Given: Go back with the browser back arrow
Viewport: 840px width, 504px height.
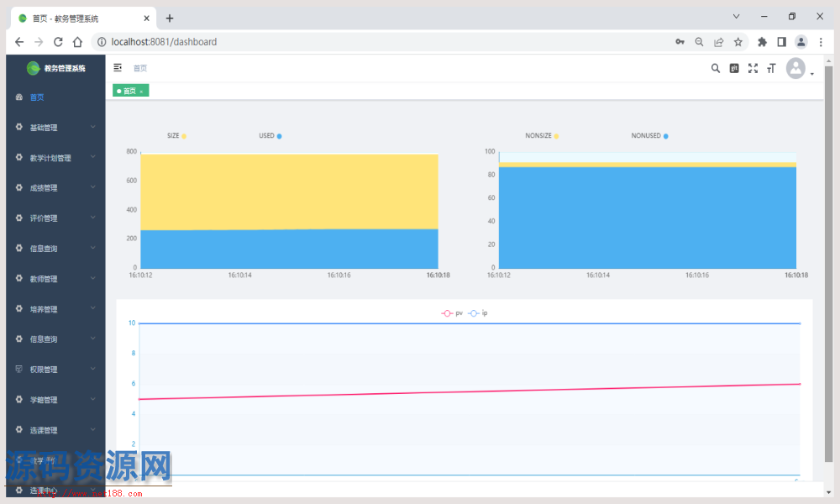Looking at the screenshot, I should [19, 42].
